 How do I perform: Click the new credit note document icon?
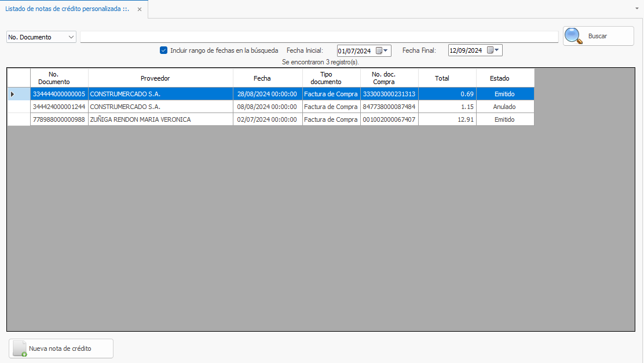pos(20,349)
